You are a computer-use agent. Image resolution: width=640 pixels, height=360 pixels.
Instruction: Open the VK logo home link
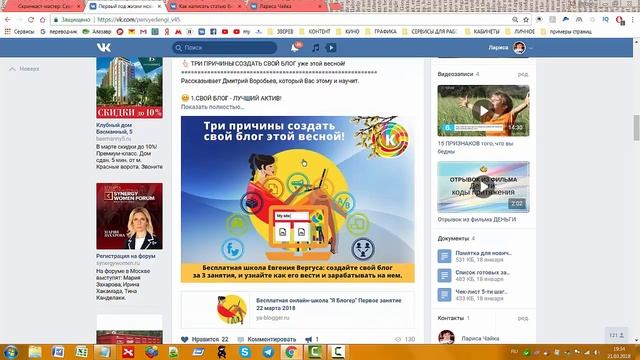(x=104, y=48)
